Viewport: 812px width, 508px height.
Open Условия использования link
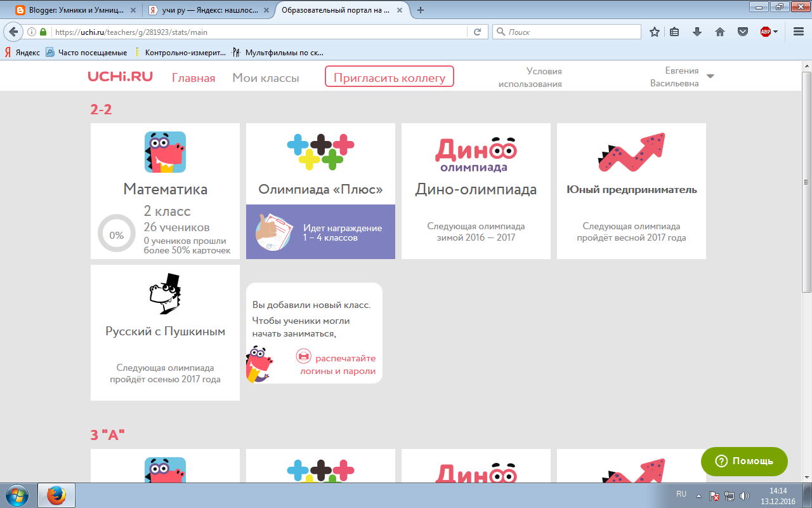coord(530,77)
